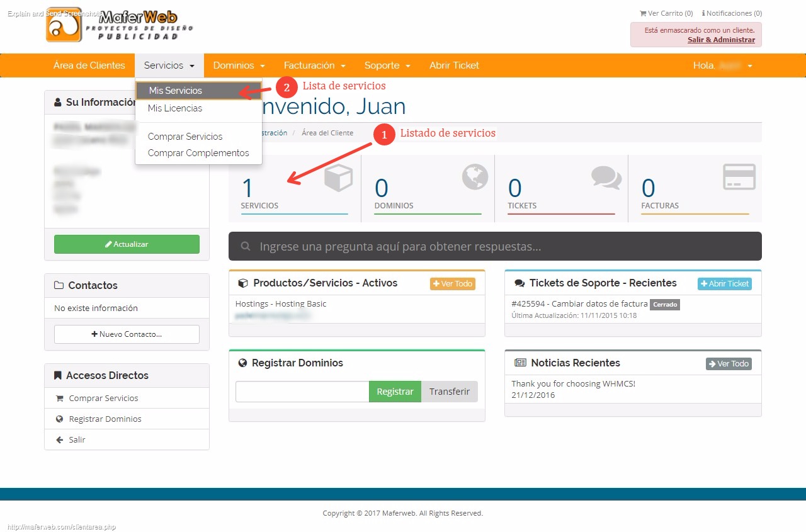This screenshot has width=806, height=532.
Task: Open the Tickets chat bubble tile
Action: (x=561, y=189)
